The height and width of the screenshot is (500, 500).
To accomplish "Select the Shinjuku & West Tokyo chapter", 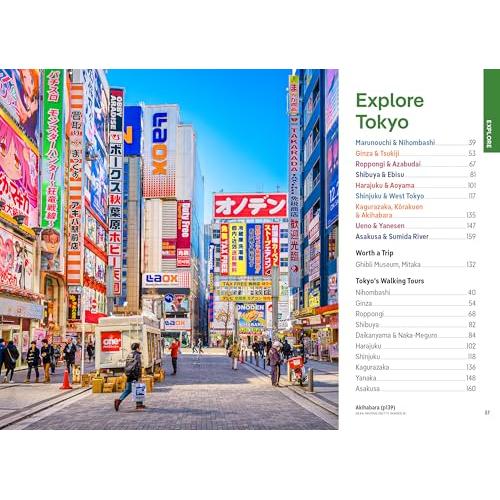I will [x=415, y=196].
